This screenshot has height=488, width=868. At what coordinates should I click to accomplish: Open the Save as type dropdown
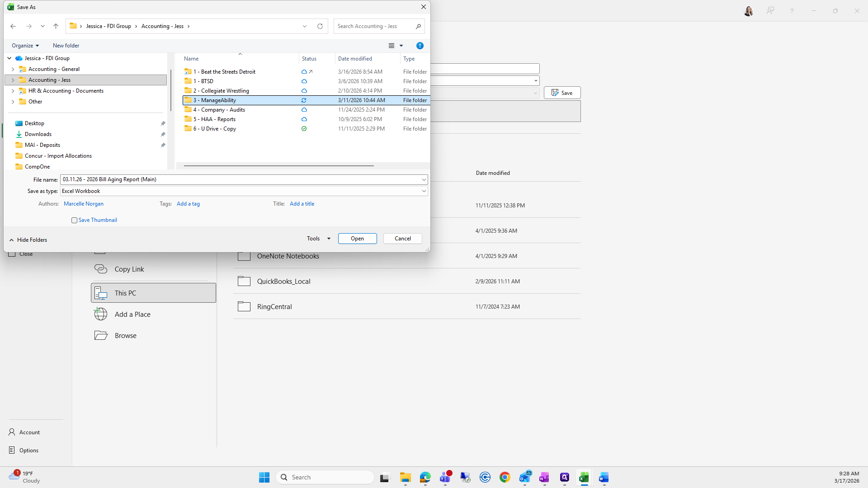point(424,191)
